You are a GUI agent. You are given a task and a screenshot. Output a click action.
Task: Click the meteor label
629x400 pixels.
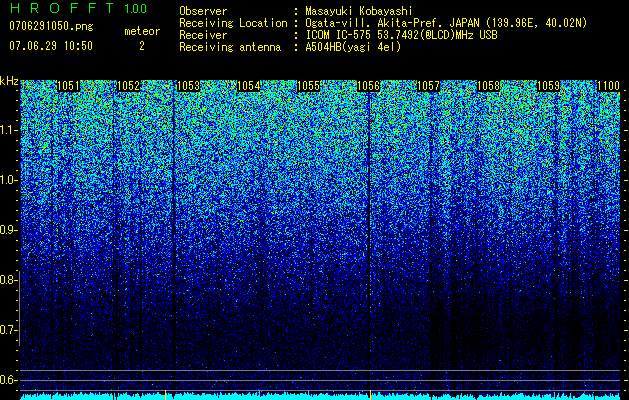pos(142,31)
